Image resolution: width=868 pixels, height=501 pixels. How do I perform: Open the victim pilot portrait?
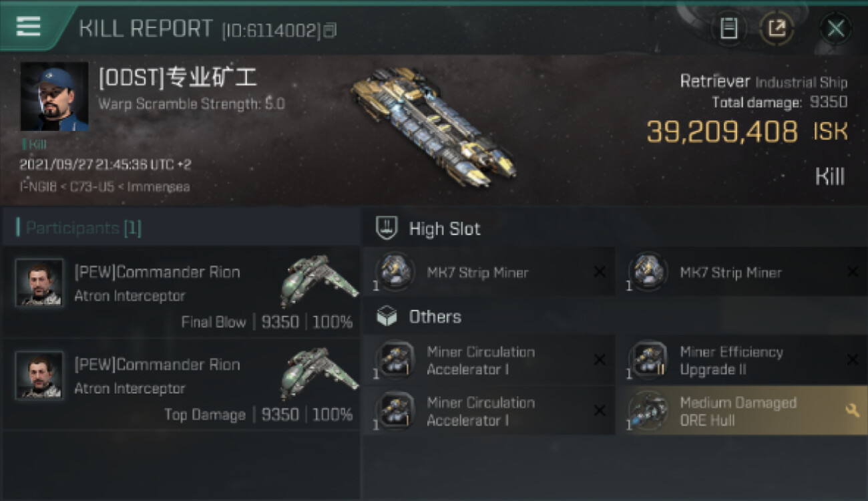(54, 96)
